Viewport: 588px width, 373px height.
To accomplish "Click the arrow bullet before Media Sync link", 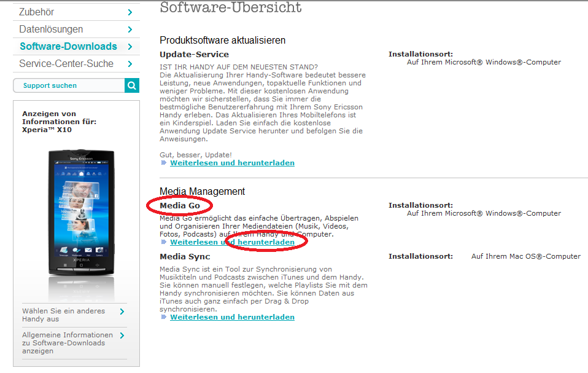I will [x=163, y=316].
